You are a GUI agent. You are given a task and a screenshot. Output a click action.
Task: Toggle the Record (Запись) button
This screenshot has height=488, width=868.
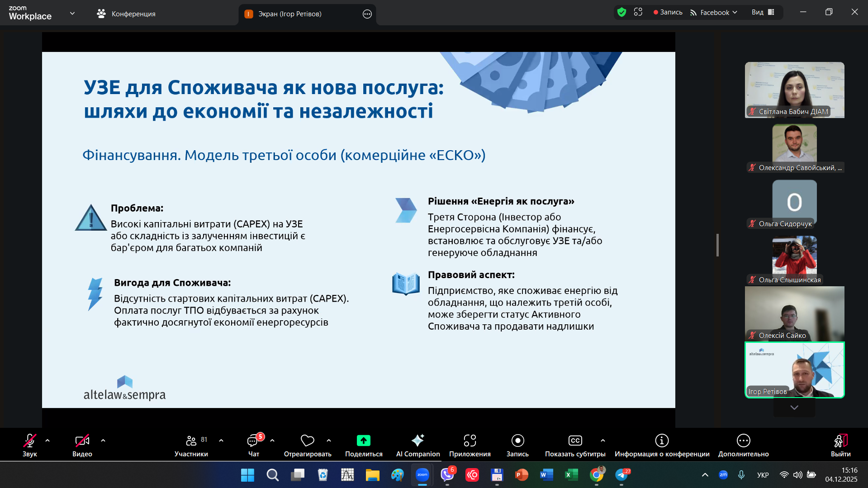[517, 445]
